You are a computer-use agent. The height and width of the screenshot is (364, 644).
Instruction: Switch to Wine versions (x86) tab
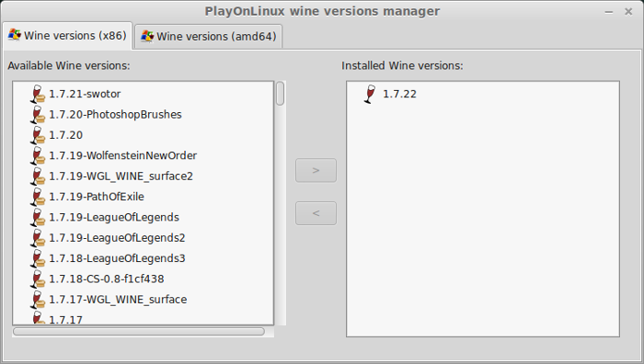click(67, 36)
